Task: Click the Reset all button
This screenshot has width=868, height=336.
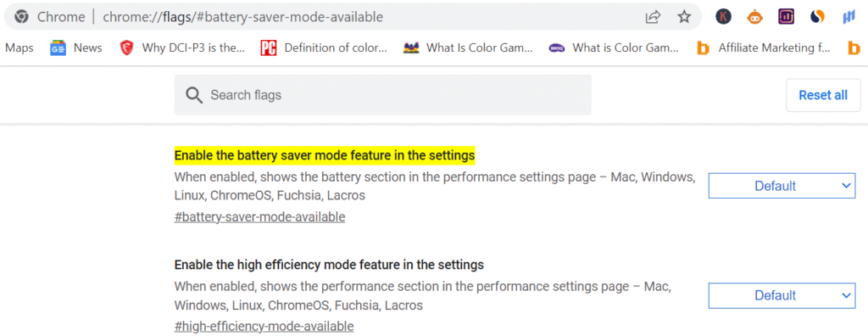Action: click(x=823, y=95)
